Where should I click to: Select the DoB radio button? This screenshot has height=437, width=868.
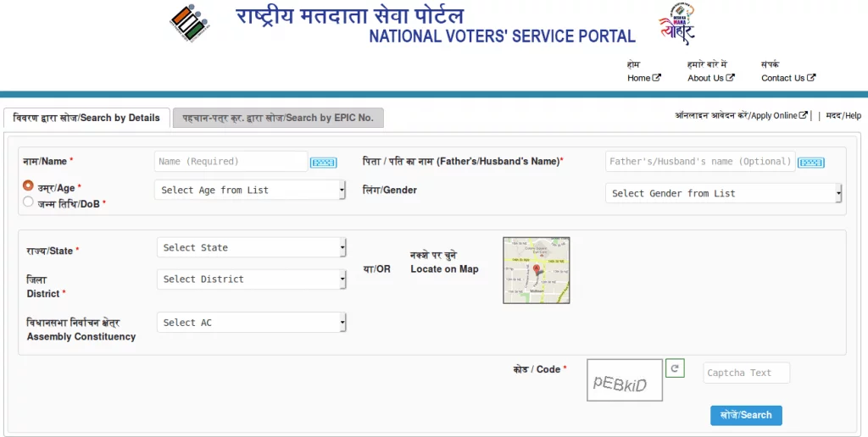28,202
